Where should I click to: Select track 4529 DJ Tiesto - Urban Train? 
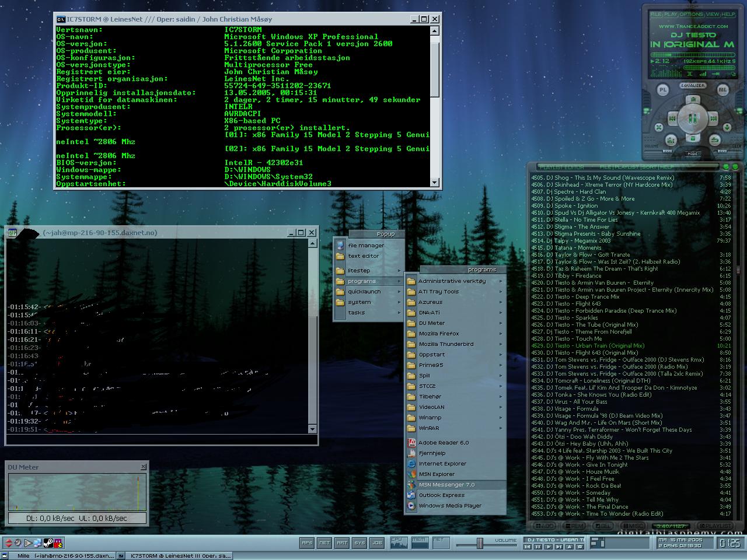pos(631,345)
